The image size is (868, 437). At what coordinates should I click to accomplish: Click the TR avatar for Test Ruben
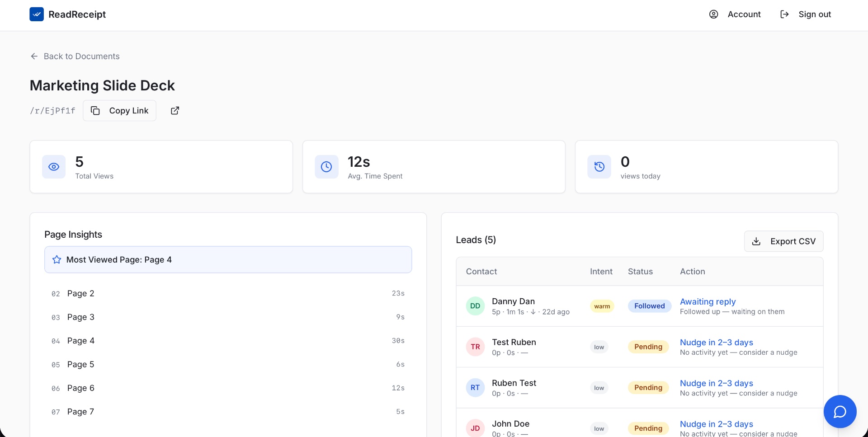475,347
